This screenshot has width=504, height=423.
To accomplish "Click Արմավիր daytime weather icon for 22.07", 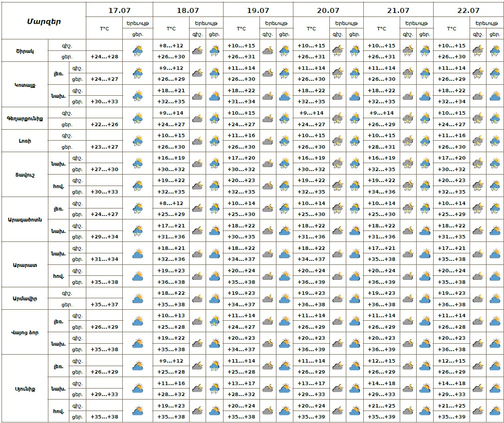I will tap(495, 299).
